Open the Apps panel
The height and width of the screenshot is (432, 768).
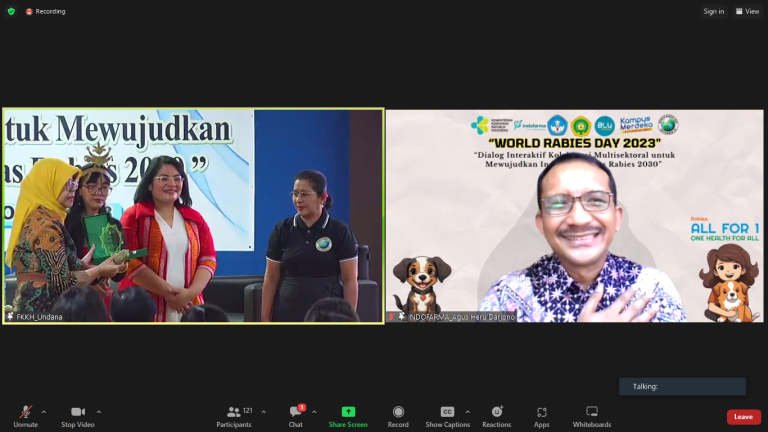click(541, 415)
